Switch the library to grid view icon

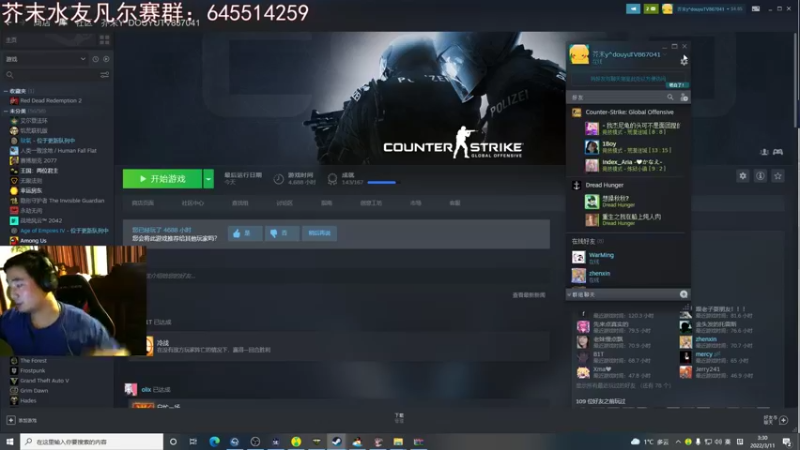tap(105, 40)
